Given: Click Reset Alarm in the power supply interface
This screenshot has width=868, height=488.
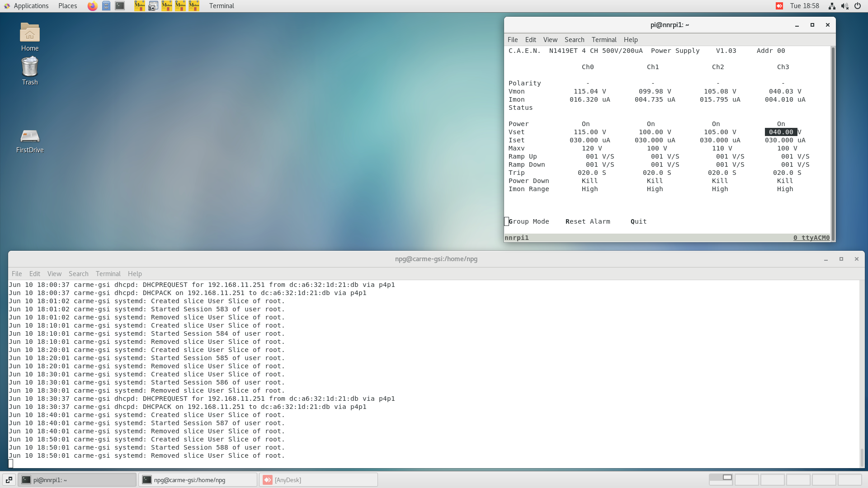Looking at the screenshot, I should pos(588,221).
